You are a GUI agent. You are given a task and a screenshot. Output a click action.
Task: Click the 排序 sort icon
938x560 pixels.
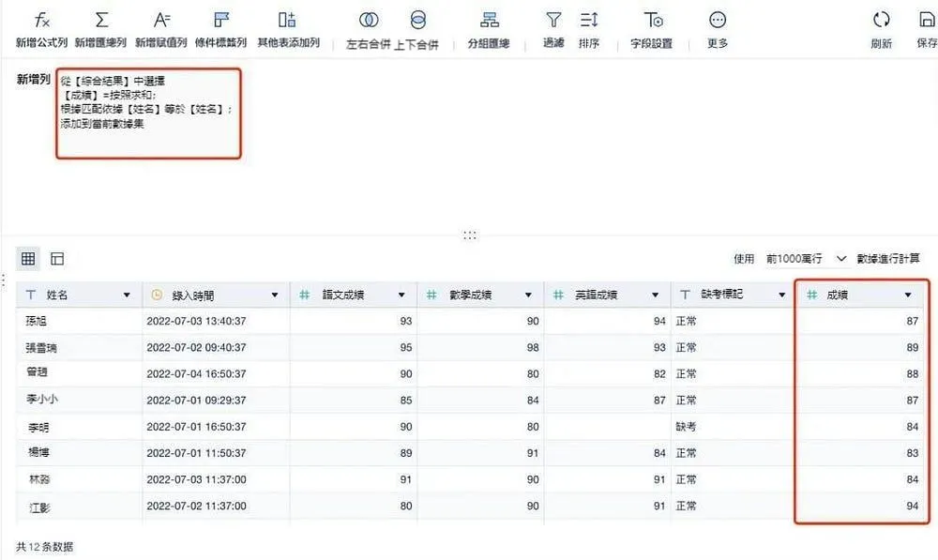(589, 21)
